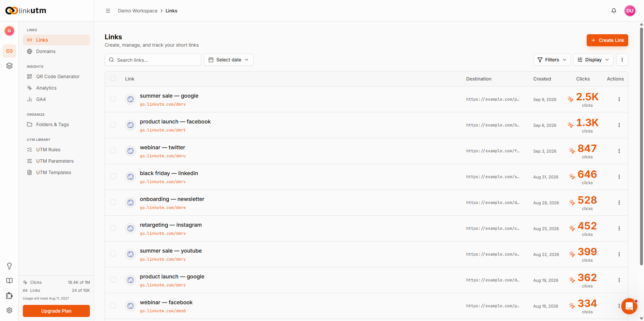Expand the Display dropdown
Image resolution: width=644 pixels, height=321 pixels.
tap(593, 60)
